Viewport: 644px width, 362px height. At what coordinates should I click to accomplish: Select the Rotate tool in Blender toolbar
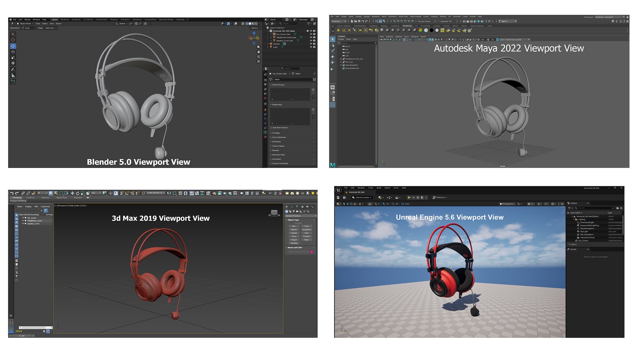coord(13,52)
